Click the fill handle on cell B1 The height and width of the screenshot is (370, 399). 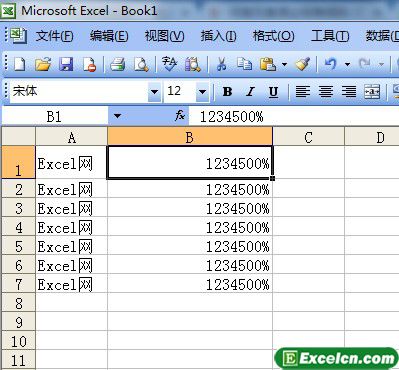tap(273, 178)
